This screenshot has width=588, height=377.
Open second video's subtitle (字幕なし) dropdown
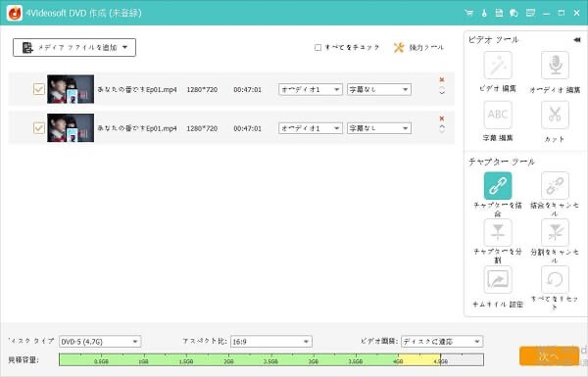(378, 128)
